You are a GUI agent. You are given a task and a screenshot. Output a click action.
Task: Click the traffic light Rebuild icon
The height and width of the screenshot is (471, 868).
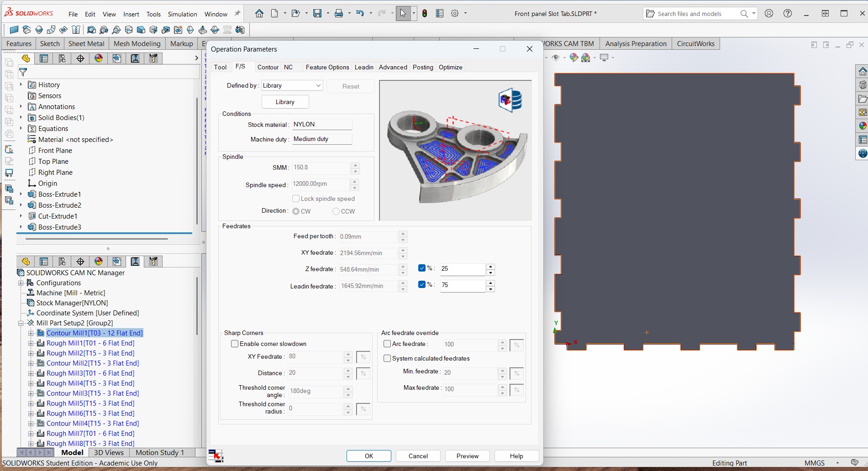coord(425,13)
